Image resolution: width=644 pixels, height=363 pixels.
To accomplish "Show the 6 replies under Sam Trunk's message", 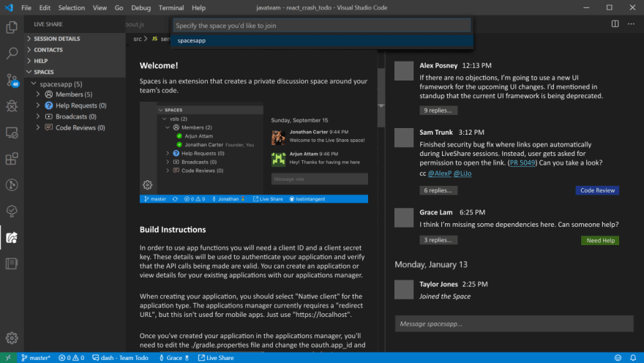I will (438, 190).
